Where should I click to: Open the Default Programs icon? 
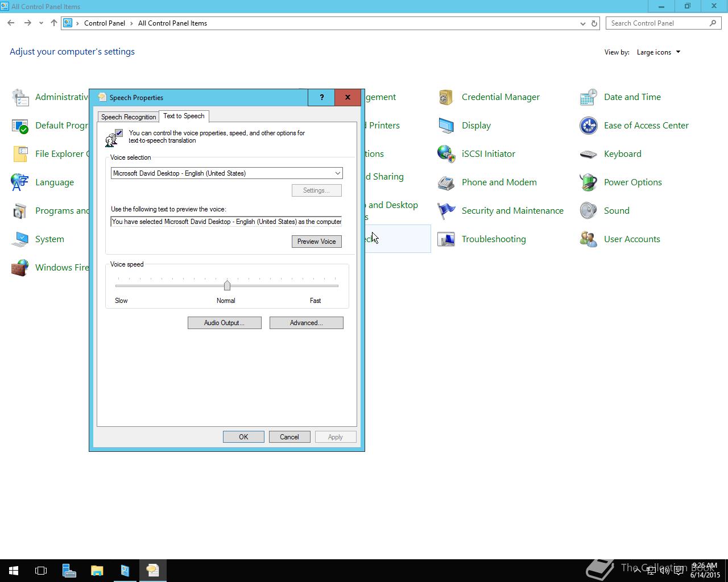[20, 126]
